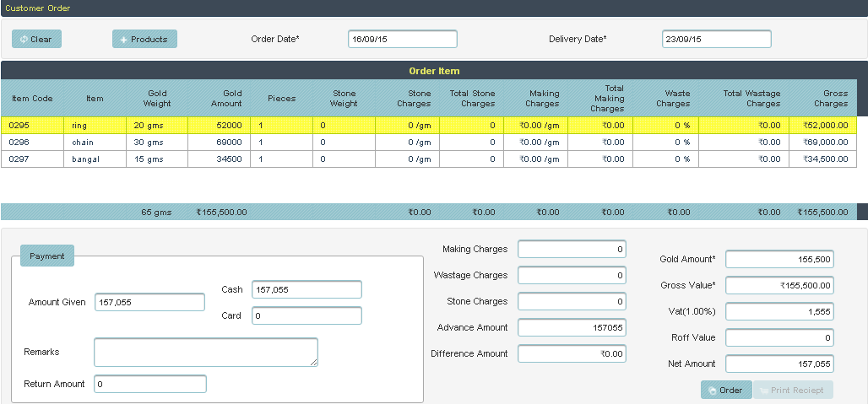This screenshot has height=404, width=868.
Task: Click the Roff Value field
Action: pos(779,337)
